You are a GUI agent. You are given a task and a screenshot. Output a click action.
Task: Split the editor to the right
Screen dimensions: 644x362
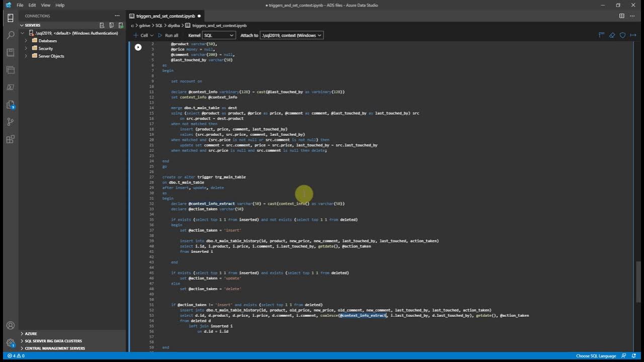point(622,16)
